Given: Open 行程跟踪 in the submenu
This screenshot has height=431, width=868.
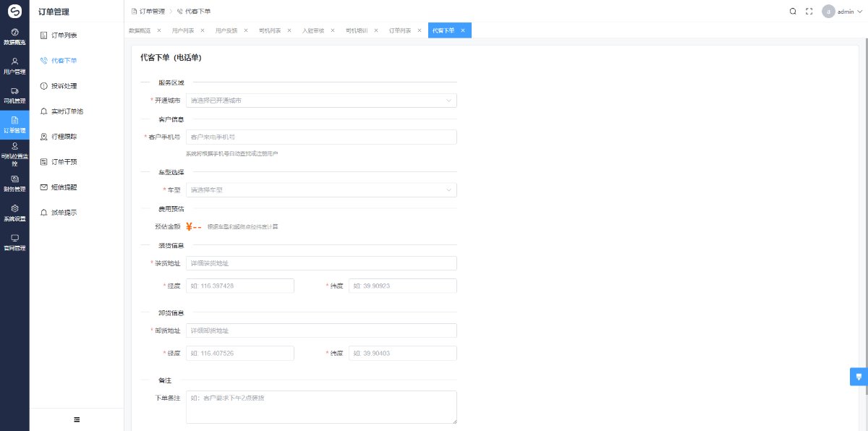Looking at the screenshot, I should click(77, 137).
